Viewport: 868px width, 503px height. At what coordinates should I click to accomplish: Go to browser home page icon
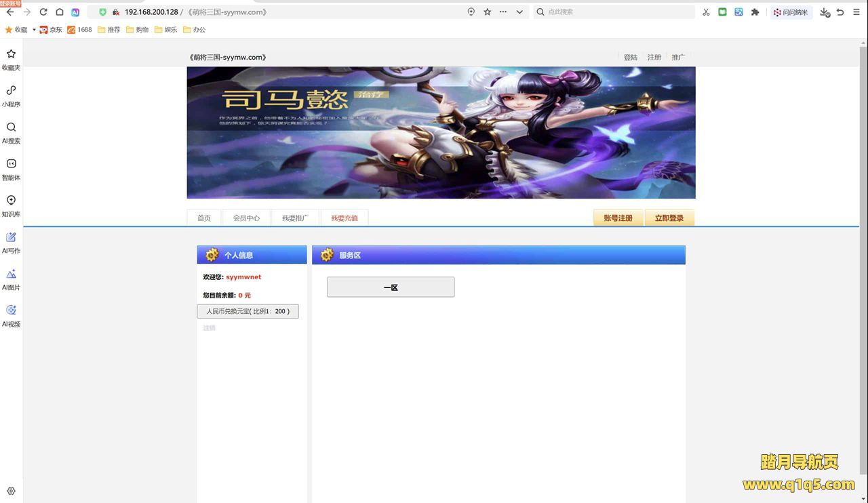click(x=60, y=12)
